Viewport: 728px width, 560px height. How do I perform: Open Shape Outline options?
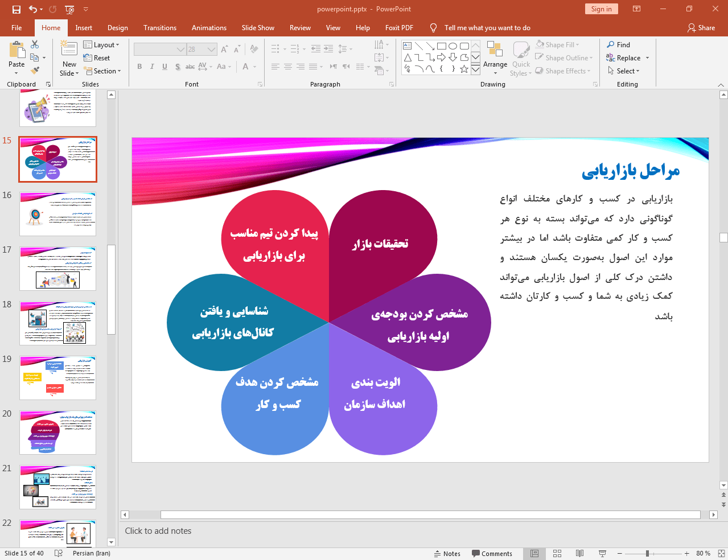point(564,57)
